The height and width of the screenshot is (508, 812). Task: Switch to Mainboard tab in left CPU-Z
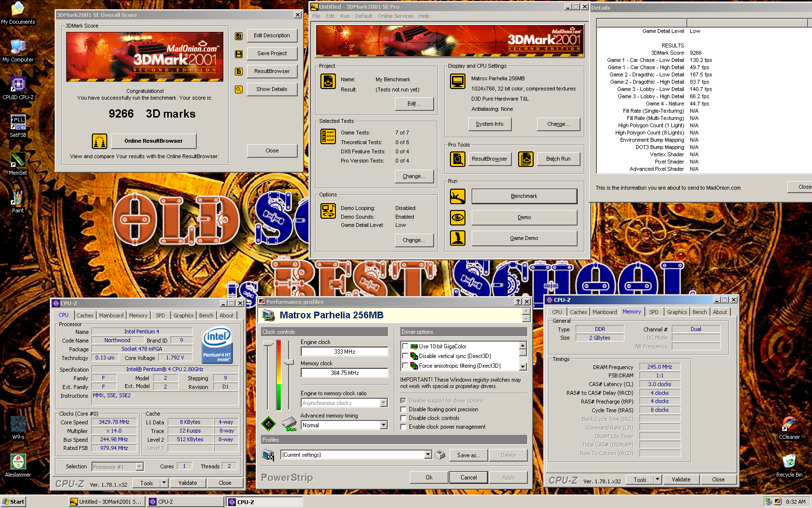111,315
